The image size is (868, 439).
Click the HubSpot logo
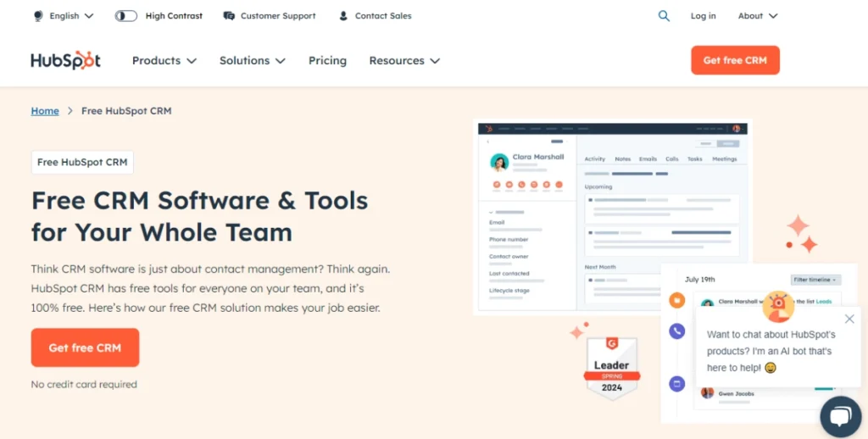(65, 60)
